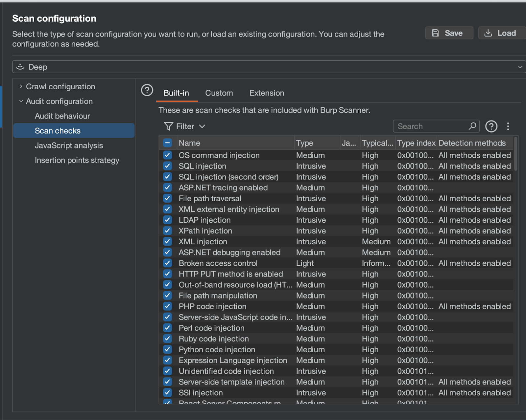The image size is (526, 420).
Task: Uncheck the SQL injection scan check
Action: [x=167, y=166]
